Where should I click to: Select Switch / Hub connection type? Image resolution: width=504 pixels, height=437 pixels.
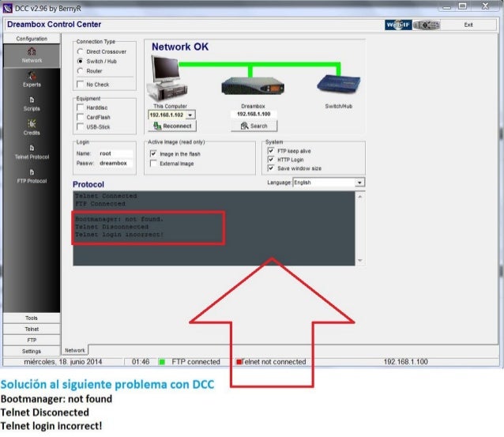coord(81,61)
